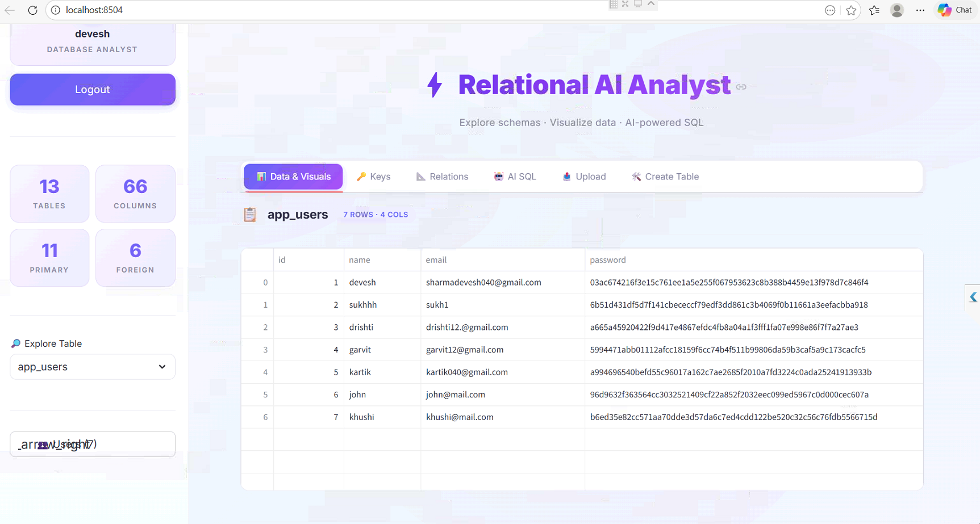Screen dimensions: 980x524
Task: Open the Relations tab
Action: (x=442, y=177)
